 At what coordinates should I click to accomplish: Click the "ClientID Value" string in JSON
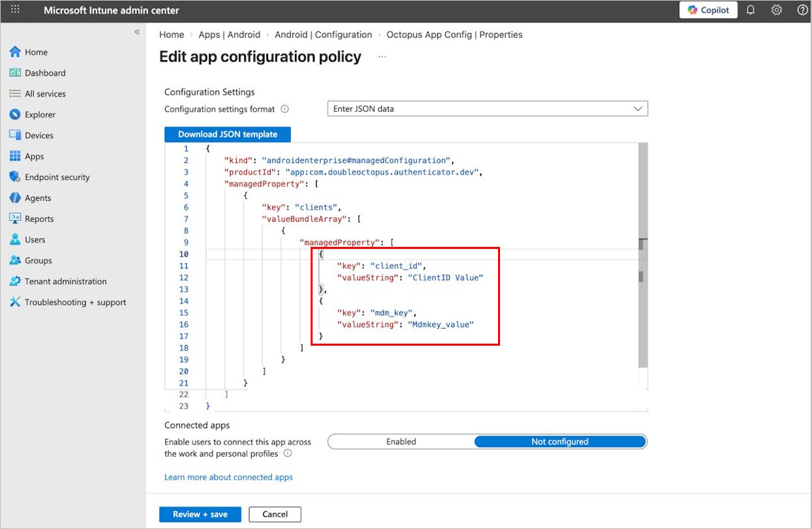(x=445, y=277)
